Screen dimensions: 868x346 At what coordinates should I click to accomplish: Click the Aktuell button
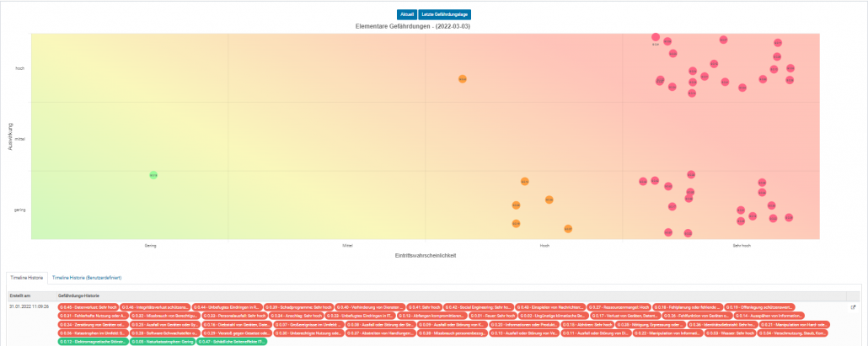pos(406,14)
